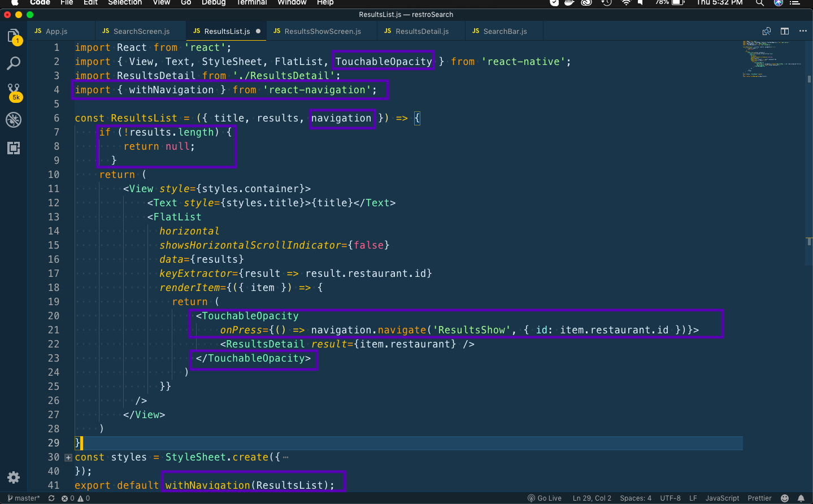Open the notifications bell in status bar

coord(801,498)
